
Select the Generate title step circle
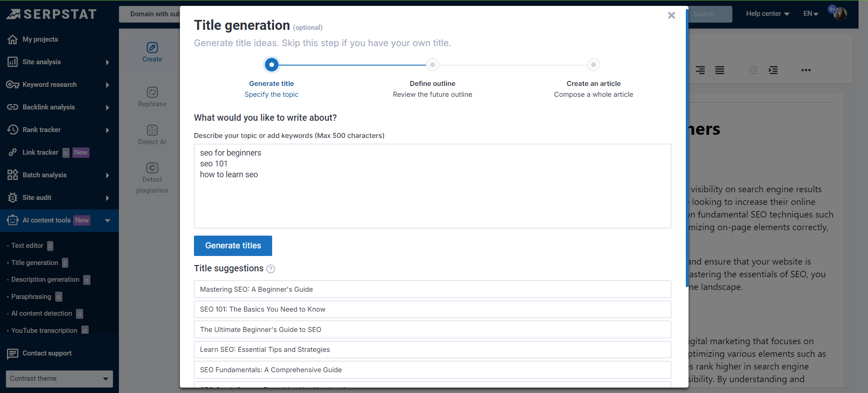[272, 65]
